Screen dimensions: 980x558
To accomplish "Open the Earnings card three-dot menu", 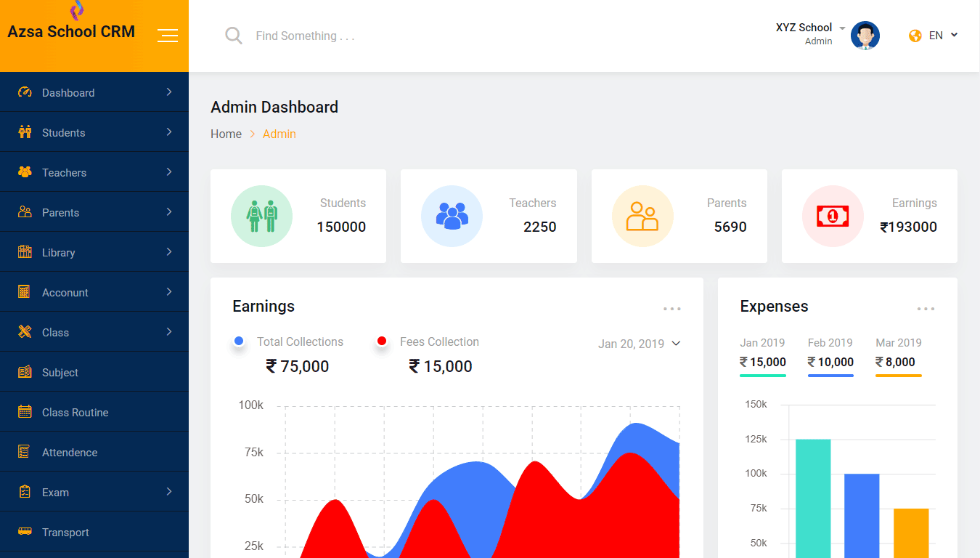I will click(671, 309).
